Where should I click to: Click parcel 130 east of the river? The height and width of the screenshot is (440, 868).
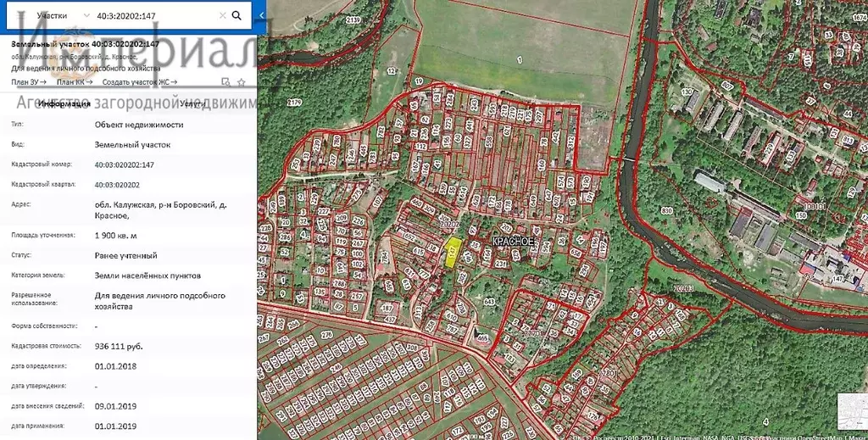[x=686, y=92]
